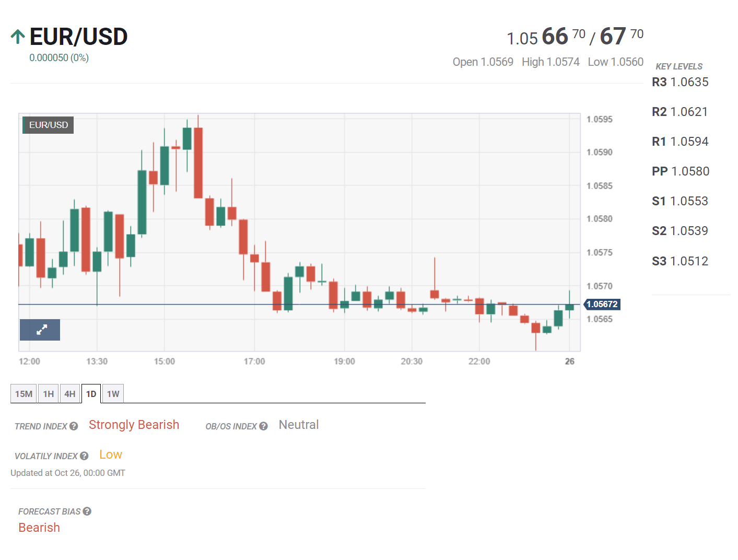The image size is (738, 560).
Task: Open Forecast Bias help icon
Action: pos(87,511)
